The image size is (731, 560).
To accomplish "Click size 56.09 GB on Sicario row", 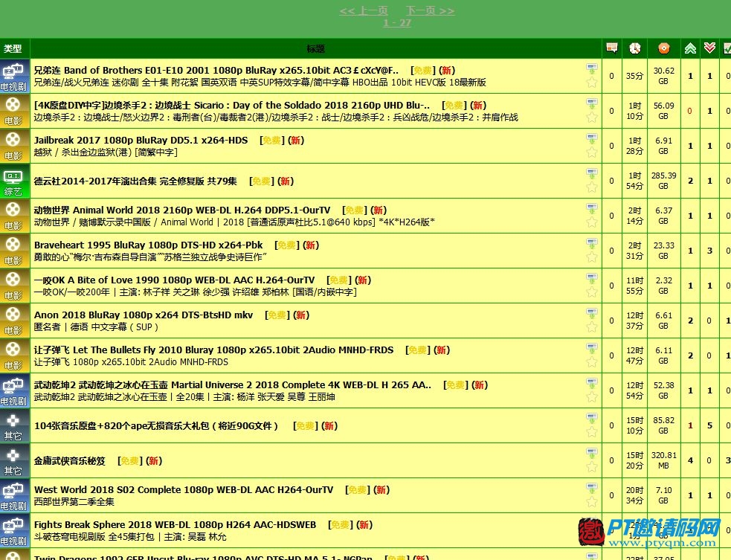I will click(664, 111).
